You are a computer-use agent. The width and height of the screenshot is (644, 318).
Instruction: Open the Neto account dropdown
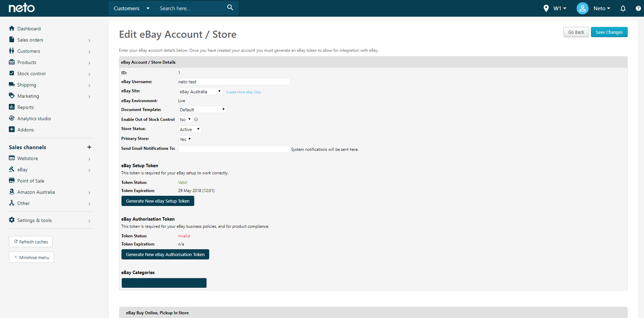601,8
